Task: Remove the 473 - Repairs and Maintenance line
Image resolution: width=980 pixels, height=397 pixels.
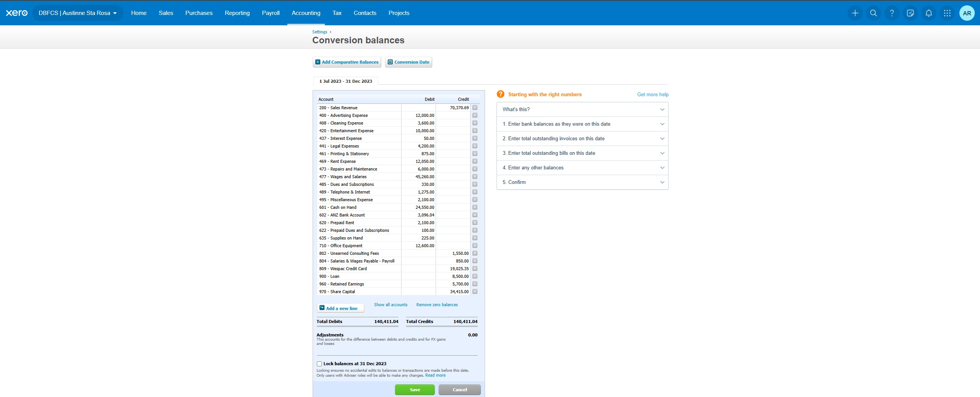Action: [x=475, y=169]
